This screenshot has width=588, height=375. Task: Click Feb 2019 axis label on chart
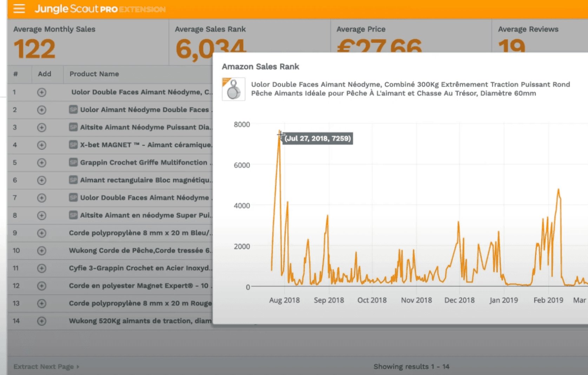[548, 300]
